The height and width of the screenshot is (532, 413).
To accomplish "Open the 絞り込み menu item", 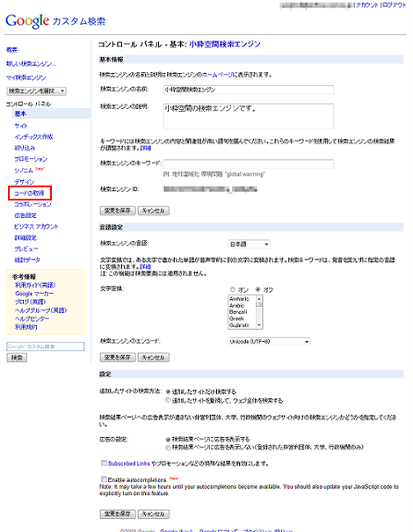I will click(25, 148).
